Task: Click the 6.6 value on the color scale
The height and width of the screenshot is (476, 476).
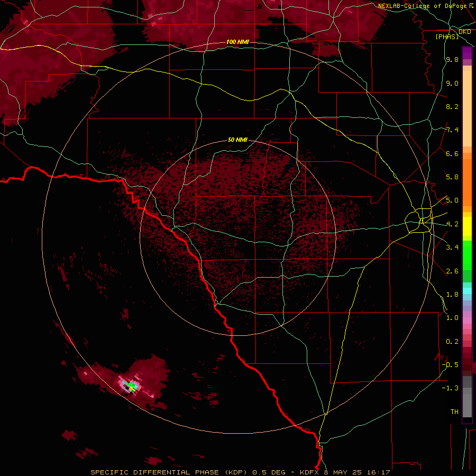Action: point(452,153)
